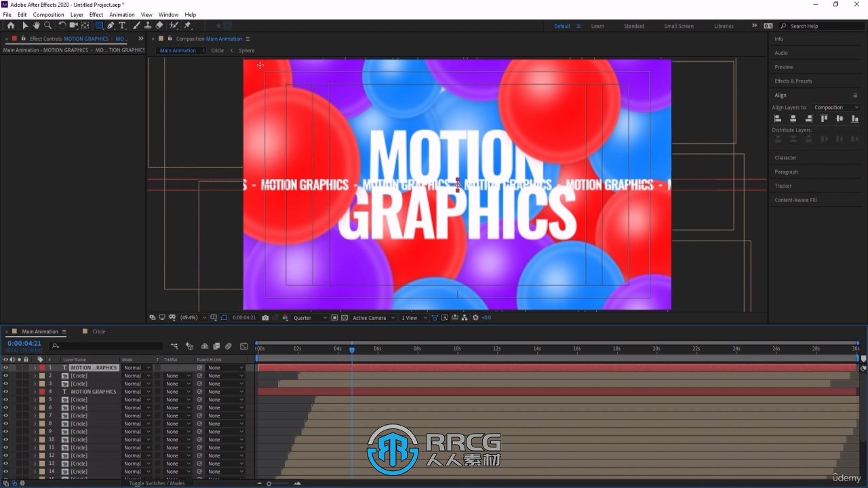Open the Content-Aware Fill panel
868x488 pixels.
pyautogui.click(x=796, y=200)
